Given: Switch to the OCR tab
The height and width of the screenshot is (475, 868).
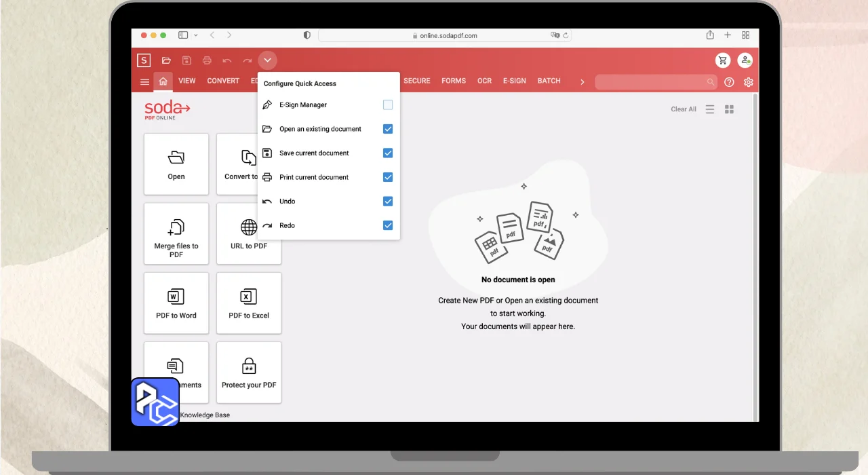Looking at the screenshot, I should click(x=484, y=81).
